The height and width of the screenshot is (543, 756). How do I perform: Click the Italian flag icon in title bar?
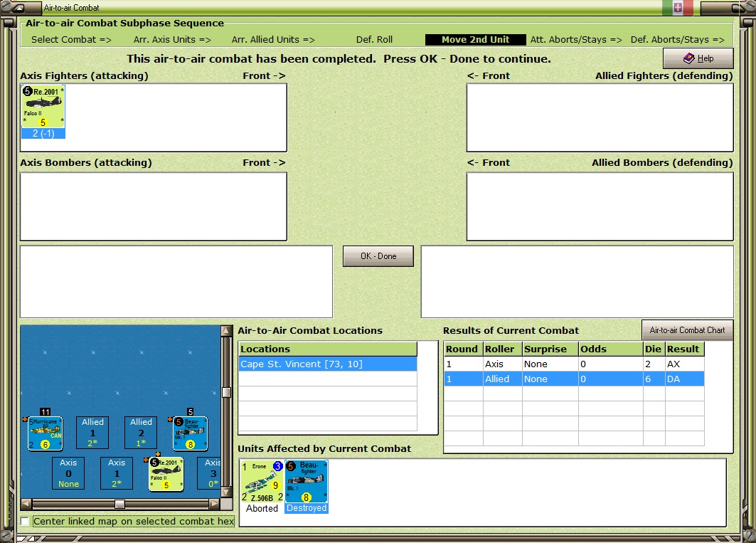pos(677,7)
